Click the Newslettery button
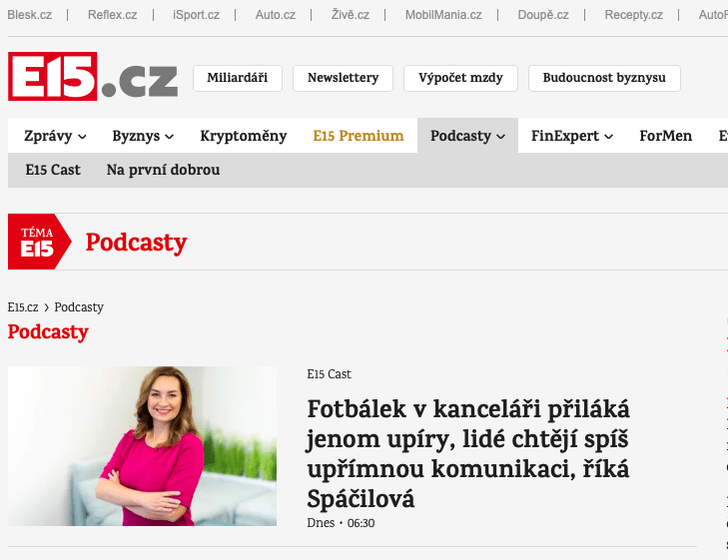Image resolution: width=728 pixels, height=560 pixels. click(x=343, y=78)
